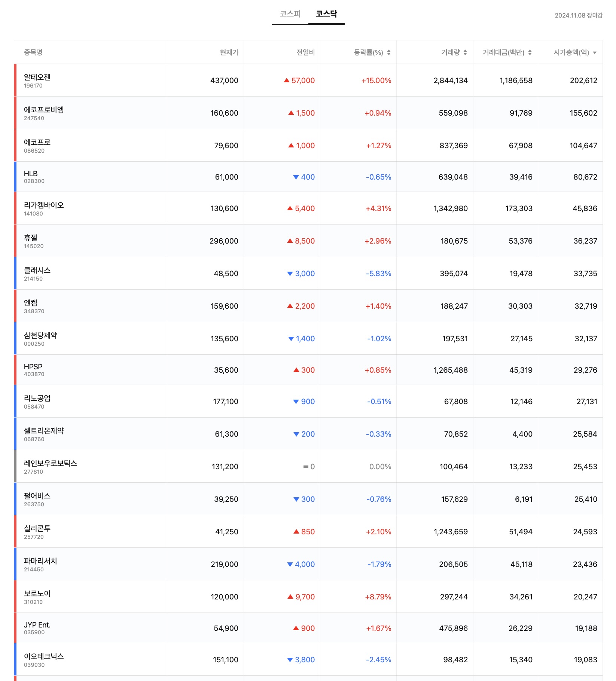
Task: Click market cap value 19,083
Action: click(586, 660)
